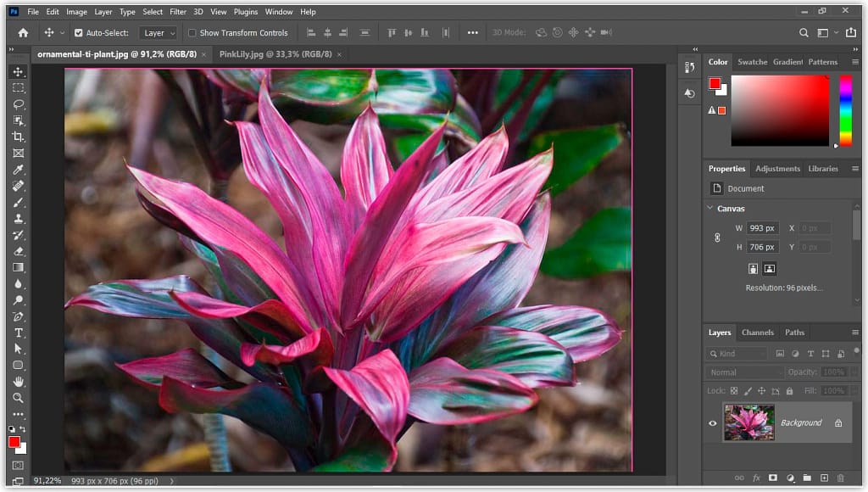Select the Blur tool
Screen dimensions: 868x492
point(19,283)
